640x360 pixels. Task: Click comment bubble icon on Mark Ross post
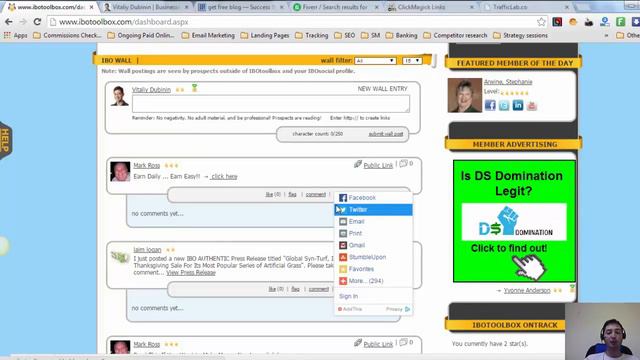pos(403,164)
